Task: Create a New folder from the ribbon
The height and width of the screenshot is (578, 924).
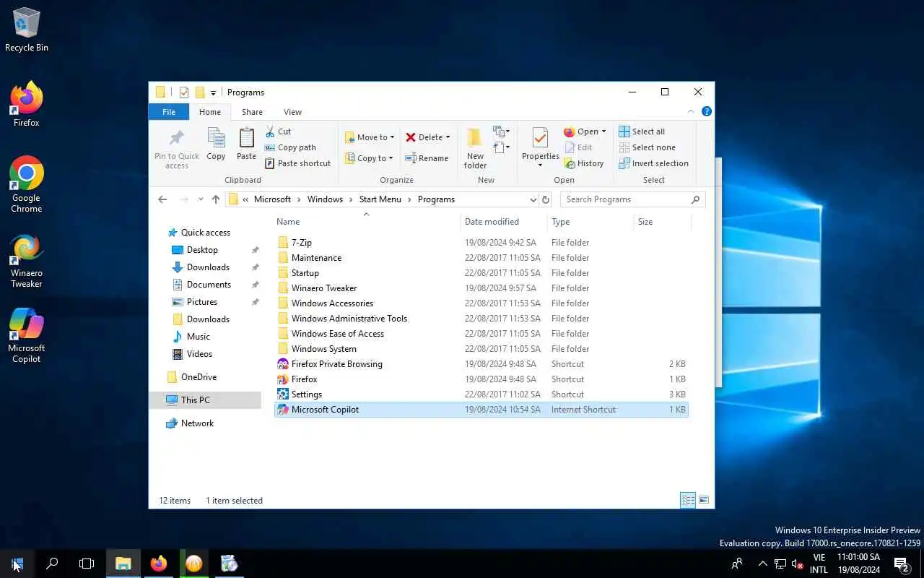Action: click(x=475, y=148)
